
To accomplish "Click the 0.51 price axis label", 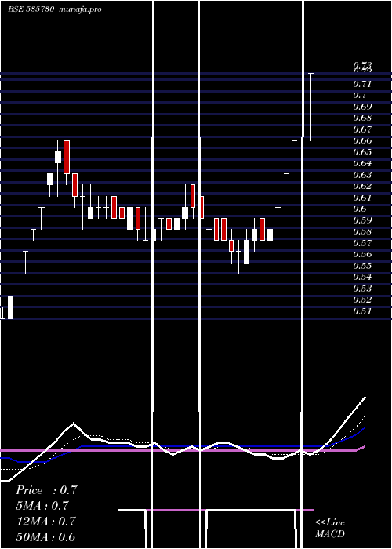I will point(362,311).
